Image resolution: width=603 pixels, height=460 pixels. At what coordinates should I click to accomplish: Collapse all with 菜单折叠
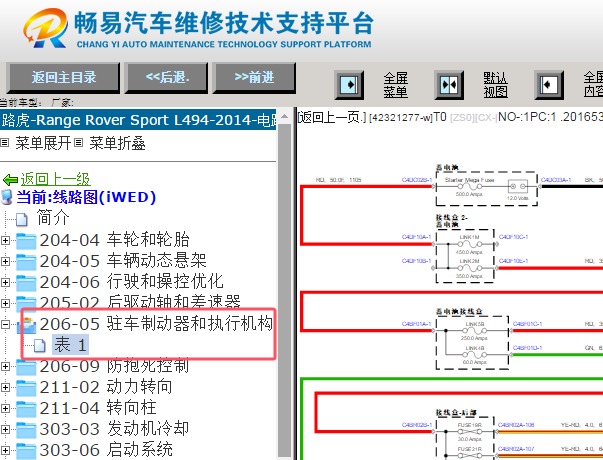point(117,143)
